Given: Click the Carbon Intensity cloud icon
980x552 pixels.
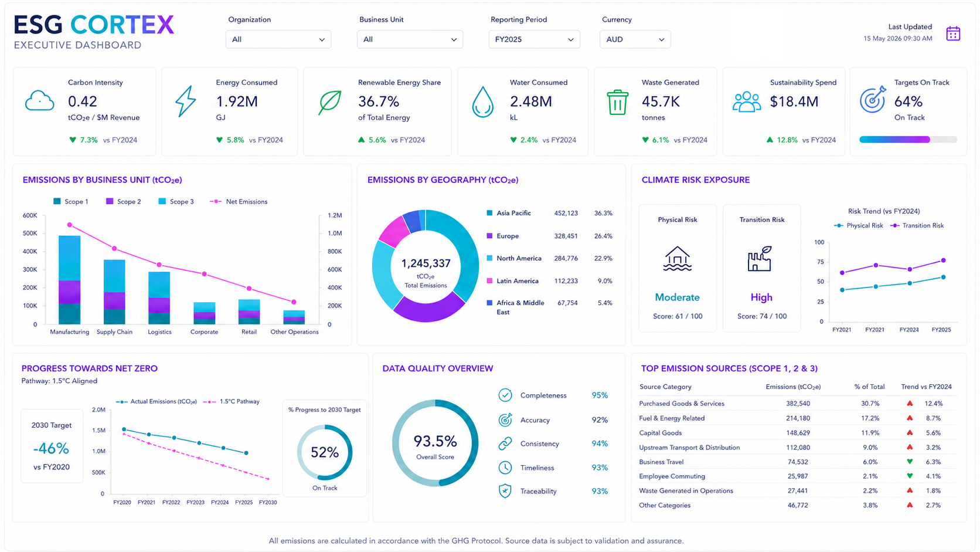Looking at the screenshot, I should pos(39,101).
